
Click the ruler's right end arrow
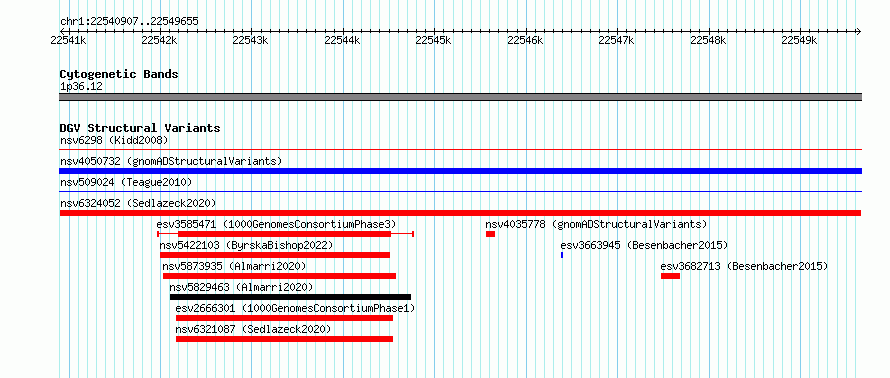pyautogui.click(x=859, y=31)
